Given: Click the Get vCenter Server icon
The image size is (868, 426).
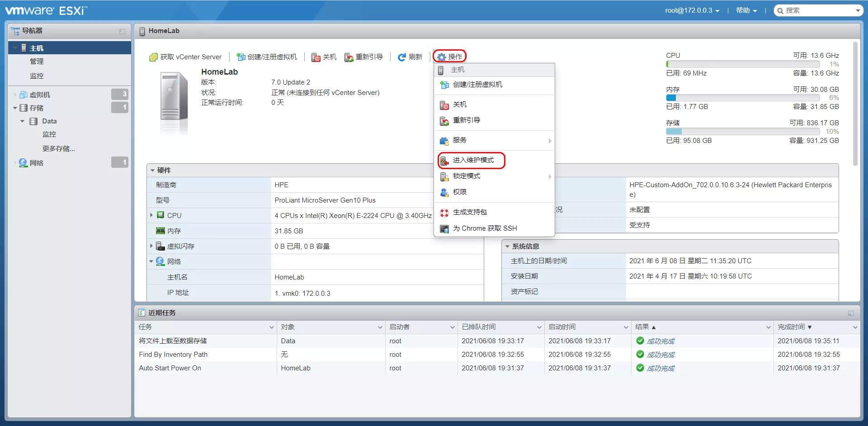Looking at the screenshot, I should click(153, 57).
